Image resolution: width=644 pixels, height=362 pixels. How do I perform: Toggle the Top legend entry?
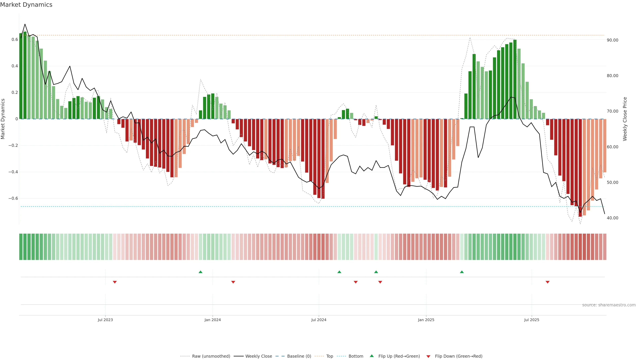(x=330, y=356)
